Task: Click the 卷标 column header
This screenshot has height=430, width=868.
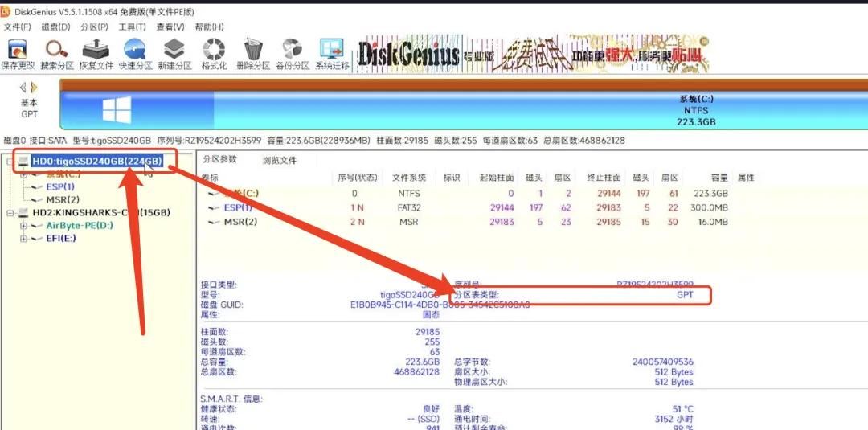Action: tap(211, 178)
